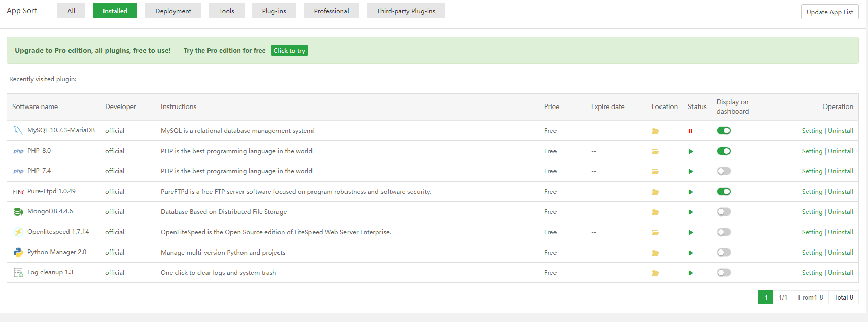Screen dimensions: 868x322
Task: Open Setting link for Pure-Ftpd 1.0.49
Action: [x=812, y=192]
